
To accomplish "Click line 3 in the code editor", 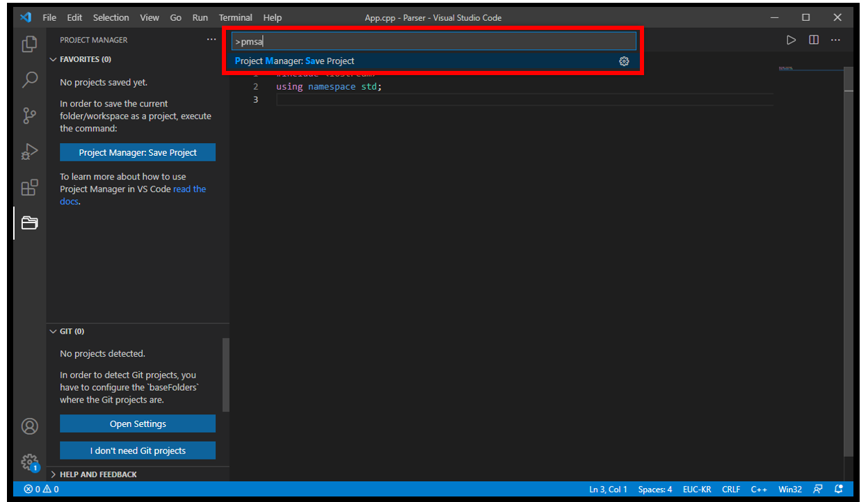I will [x=524, y=99].
